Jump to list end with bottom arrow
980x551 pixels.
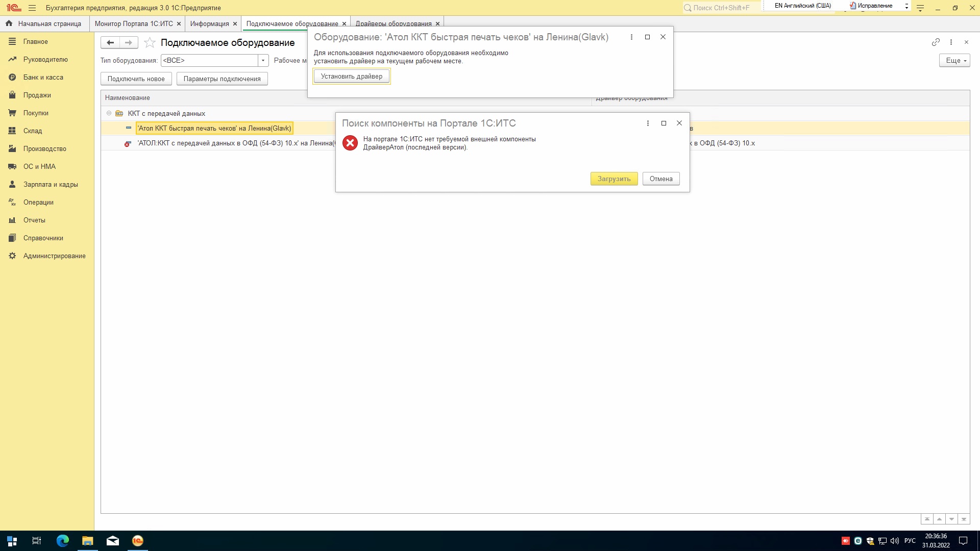pos(964,519)
